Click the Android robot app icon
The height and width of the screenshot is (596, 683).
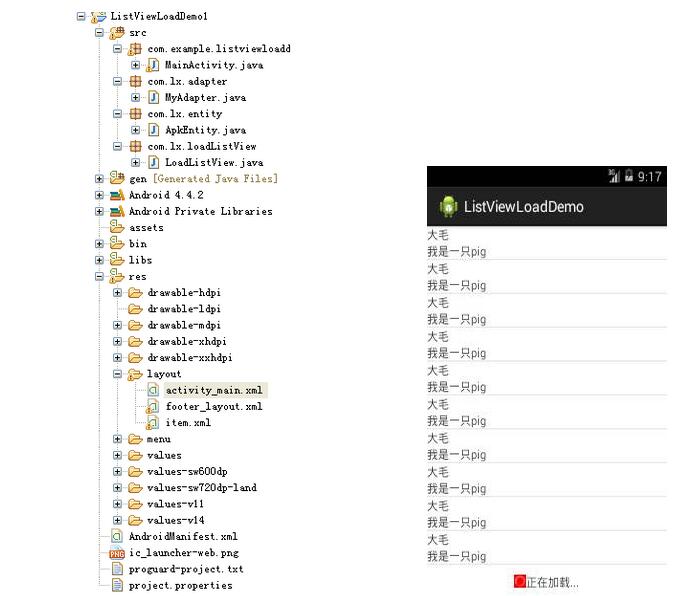[x=447, y=207]
